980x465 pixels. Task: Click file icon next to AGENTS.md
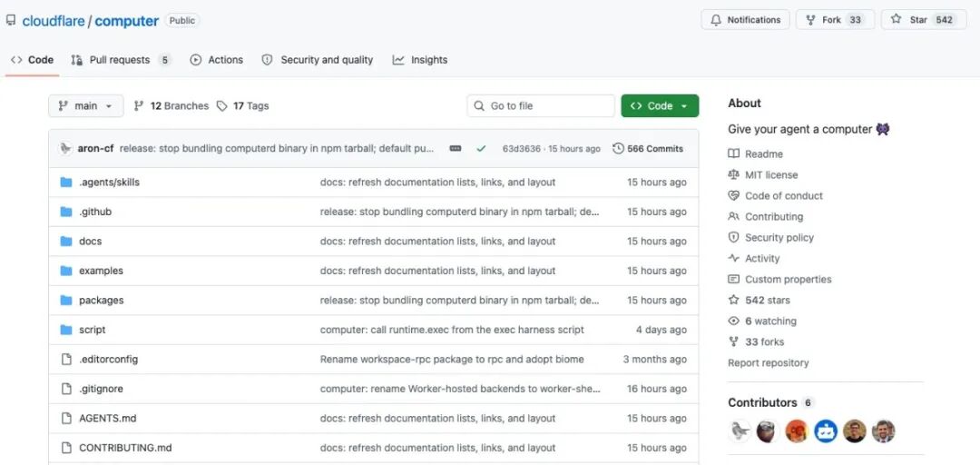pyautogui.click(x=66, y=418)
